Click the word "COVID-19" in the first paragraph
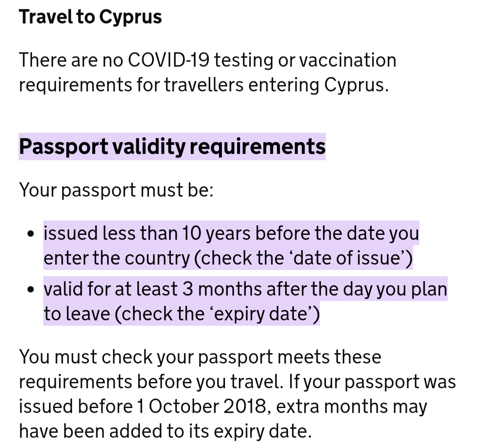Viewport: 486px width, 448px height. point(168,60)
